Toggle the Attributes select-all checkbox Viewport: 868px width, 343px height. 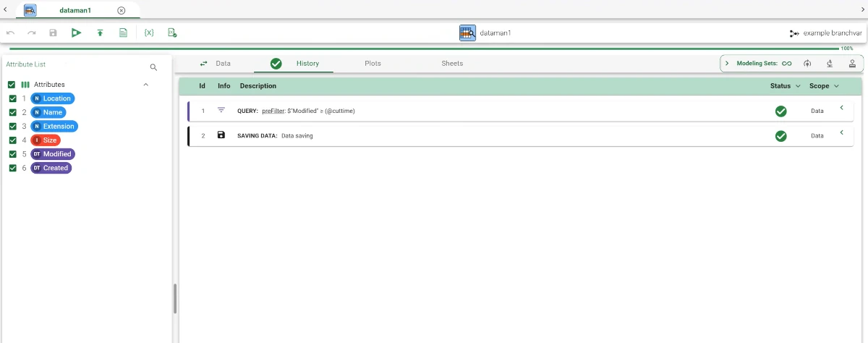click(12, 85)
